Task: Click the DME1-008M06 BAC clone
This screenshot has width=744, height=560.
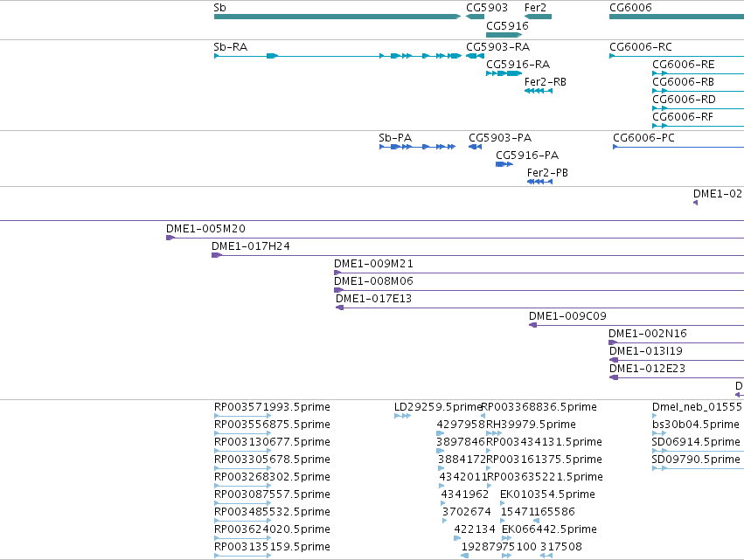Action: tap(539, 290)
